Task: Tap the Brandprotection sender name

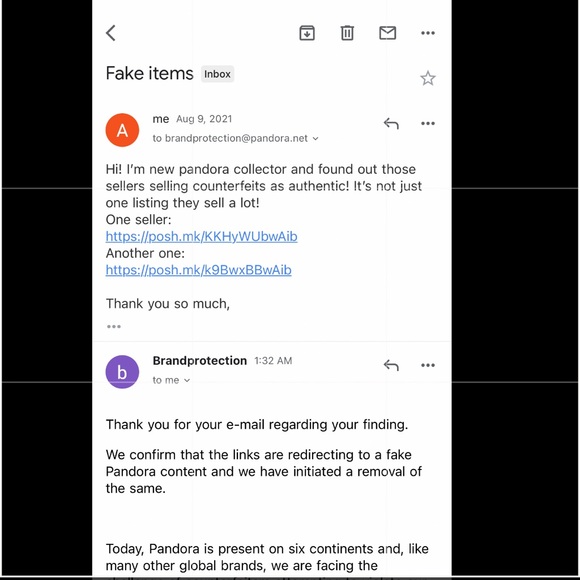Action: pyautogui.click(x=200, y=361)
